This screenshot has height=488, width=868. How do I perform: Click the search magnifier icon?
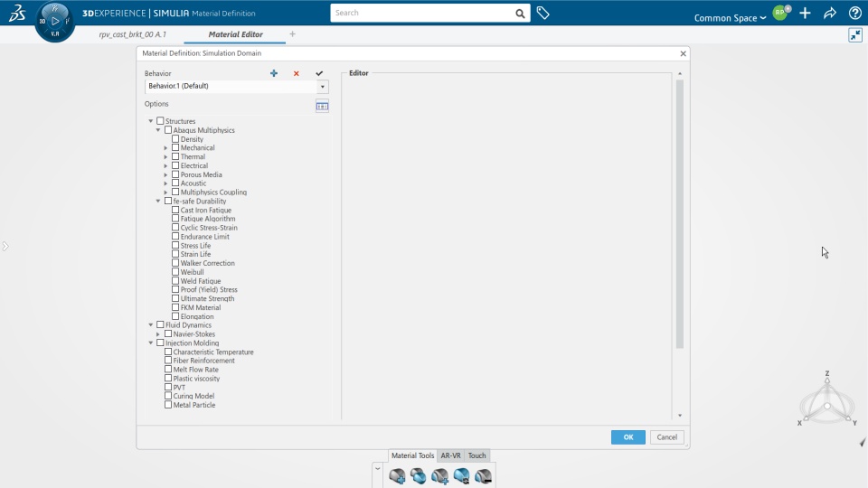pyautogui.click(x=520, y=14)
